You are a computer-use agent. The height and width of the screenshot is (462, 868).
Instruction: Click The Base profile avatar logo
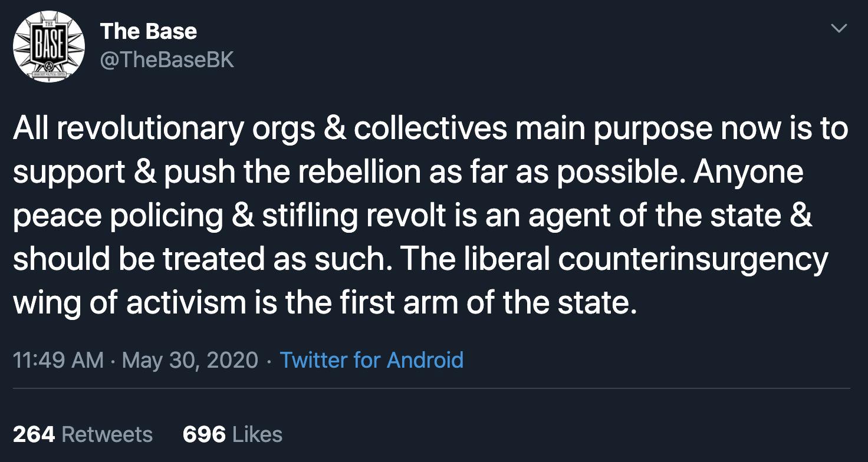point(49,46)
